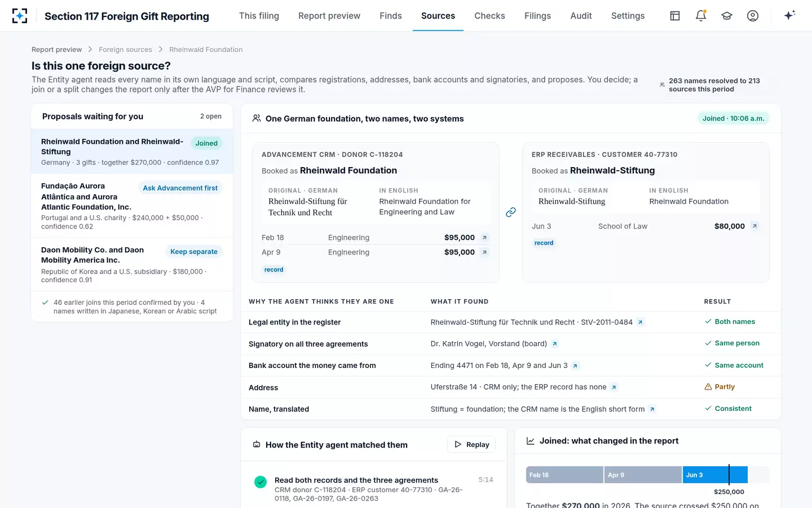Click the Joined report chart icon
Viewport: 812px width, 508px height.
[x=531, y=441]
